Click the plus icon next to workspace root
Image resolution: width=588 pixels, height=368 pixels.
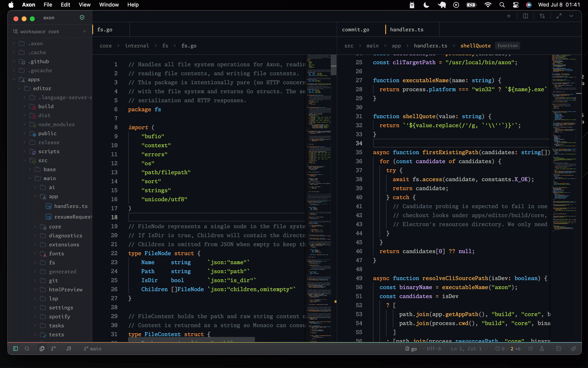tap(85, 31)
